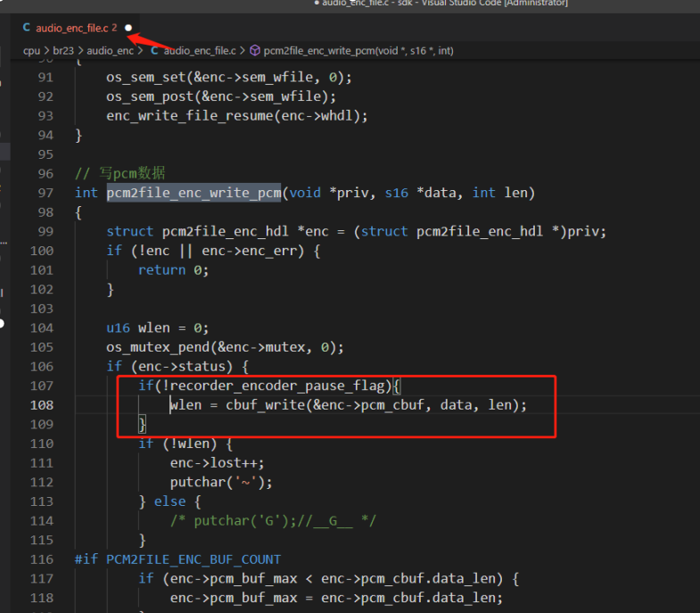The image size is (700, 613).
Task: Click the highlighted pcm2file_enc_write_pcm function name
Action: pyautogui.click(x=194, y=193)
